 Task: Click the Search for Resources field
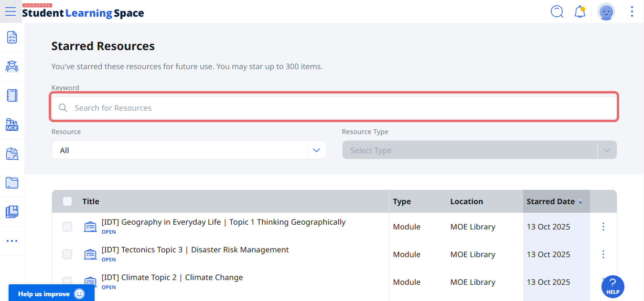(x=334, y=108)
